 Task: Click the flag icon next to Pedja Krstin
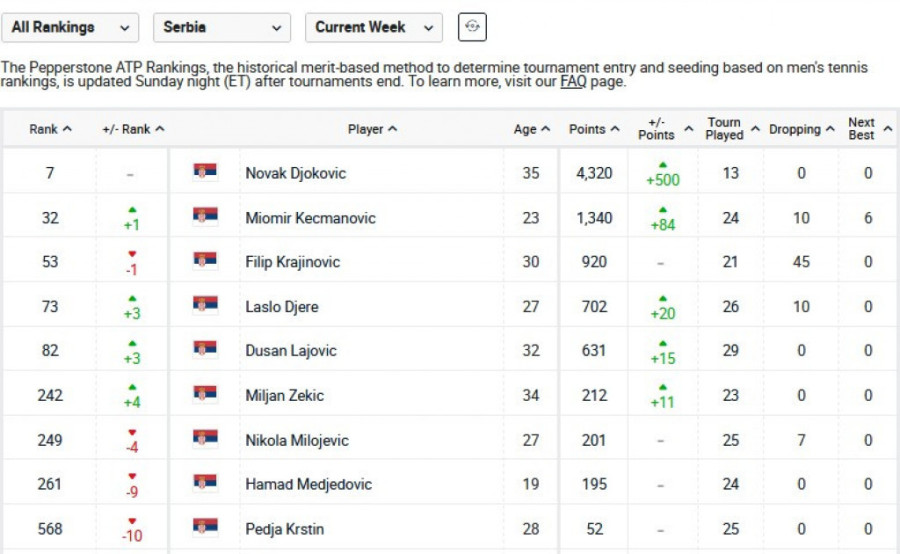click(x=205, y=528)
